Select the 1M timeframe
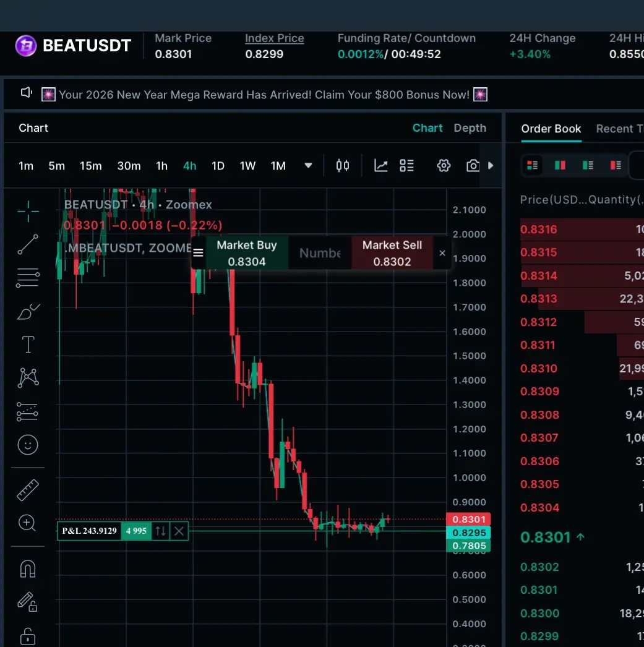644x647 pixels. click(x=278, y=166)
